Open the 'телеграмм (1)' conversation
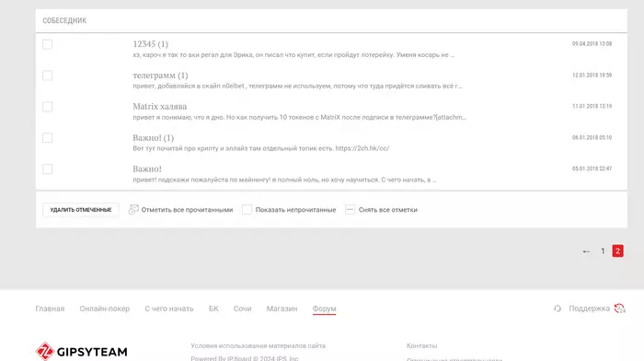Screen dimensions: 644x361 coord(160,76)
